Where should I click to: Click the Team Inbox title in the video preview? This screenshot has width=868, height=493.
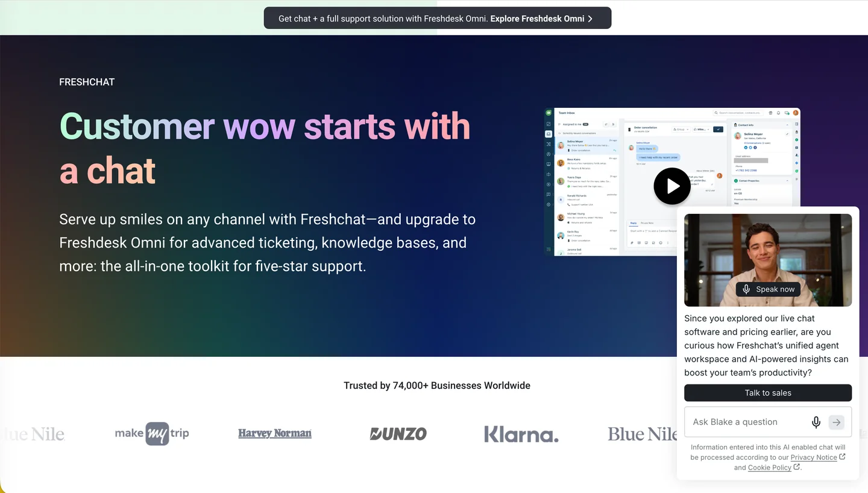(567, 113)
